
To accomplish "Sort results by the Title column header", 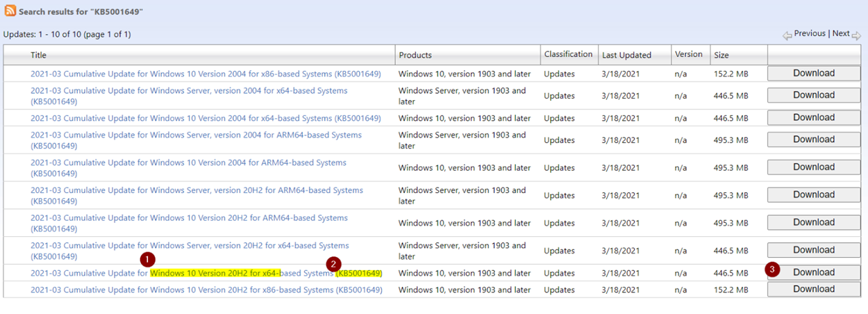I will point(38,55).
